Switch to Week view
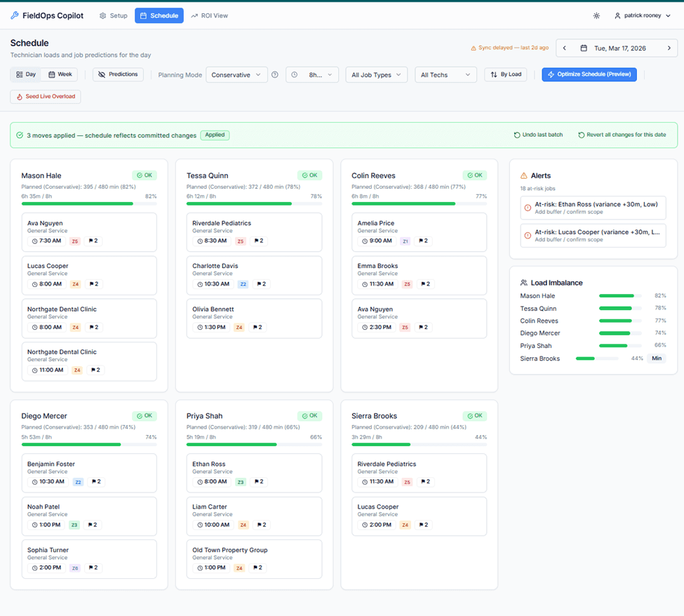The width and height of the screenshot is (684, 616). tap(60, 74)
